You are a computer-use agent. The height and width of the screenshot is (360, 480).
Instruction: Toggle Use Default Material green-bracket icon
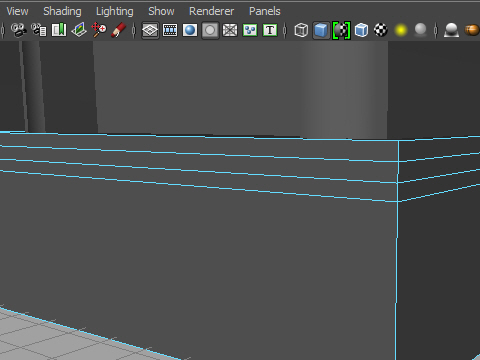pos(341,30)
